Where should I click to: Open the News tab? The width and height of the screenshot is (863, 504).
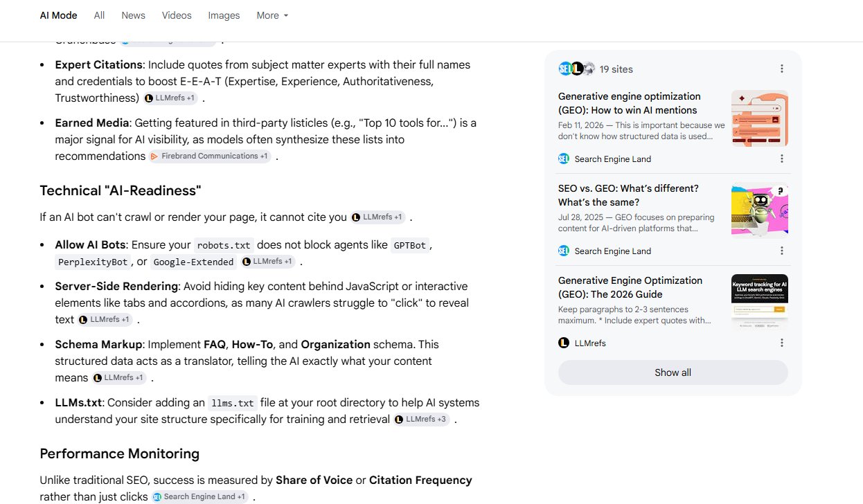coord(134,15)
